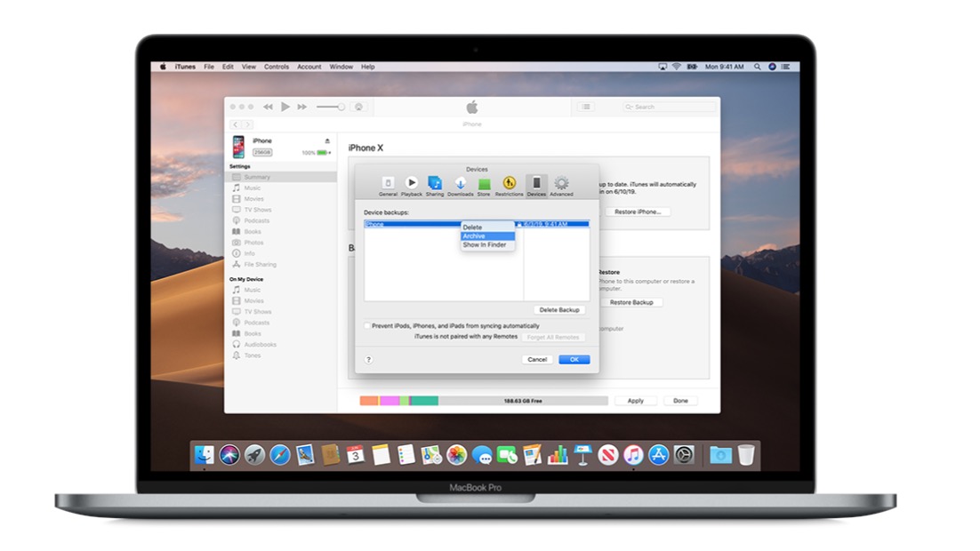Open the View menu
Image resolution: width=980 pixels, height=551 pixels.
(x=249, y=67)
